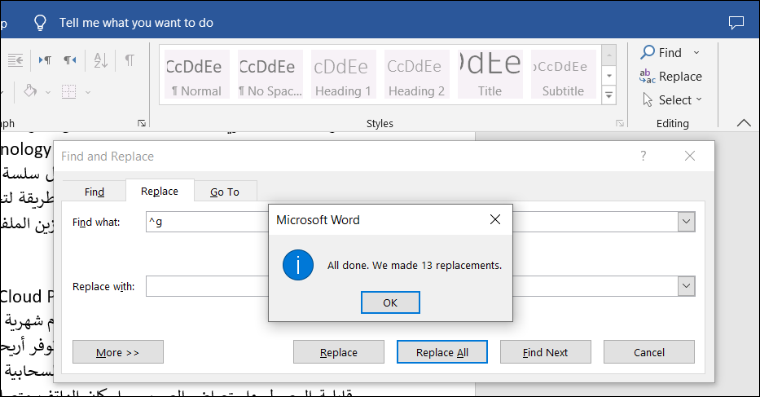Screen dimensions: 760x397
Task: Expand the full Styles gallery
Action: (609, 95)
